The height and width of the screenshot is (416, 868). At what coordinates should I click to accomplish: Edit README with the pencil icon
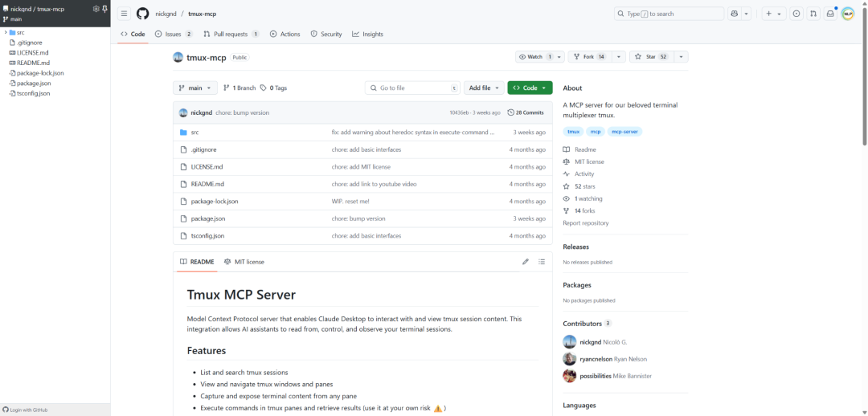point(526,262)
